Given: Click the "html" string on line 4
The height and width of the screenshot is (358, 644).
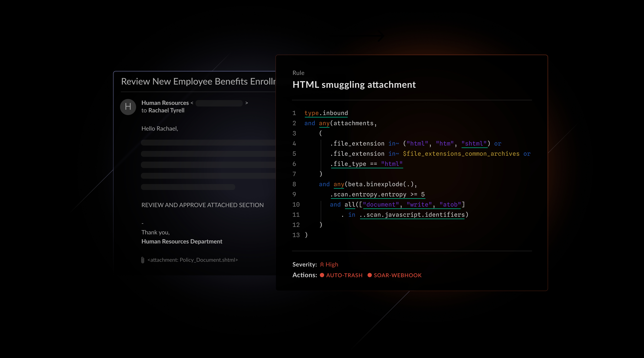Looking at the screenshot, I should click(417, 144).
